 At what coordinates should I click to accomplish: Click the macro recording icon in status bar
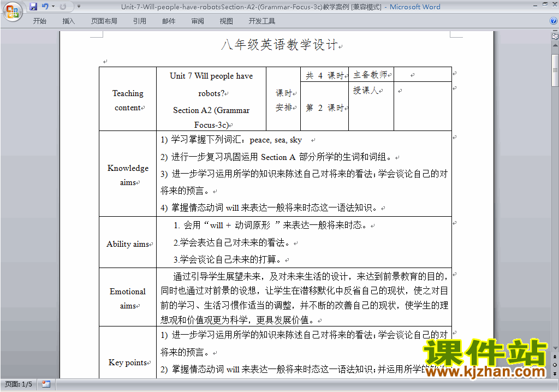point(46,384)
